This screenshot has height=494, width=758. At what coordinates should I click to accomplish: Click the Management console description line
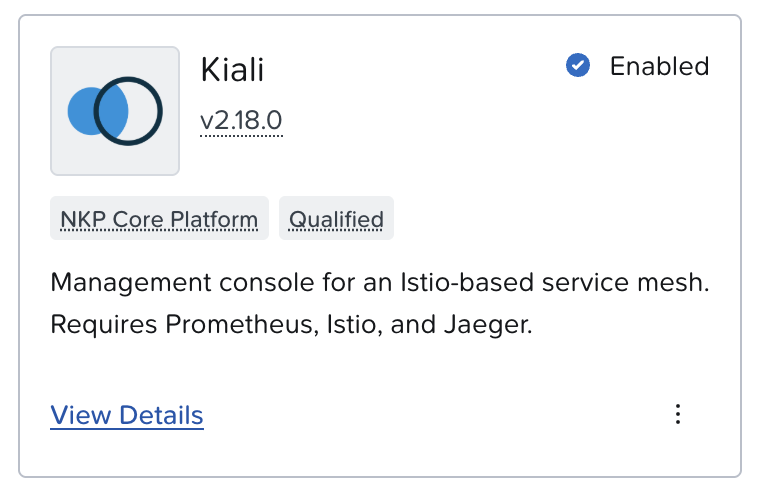click(379, 283)
